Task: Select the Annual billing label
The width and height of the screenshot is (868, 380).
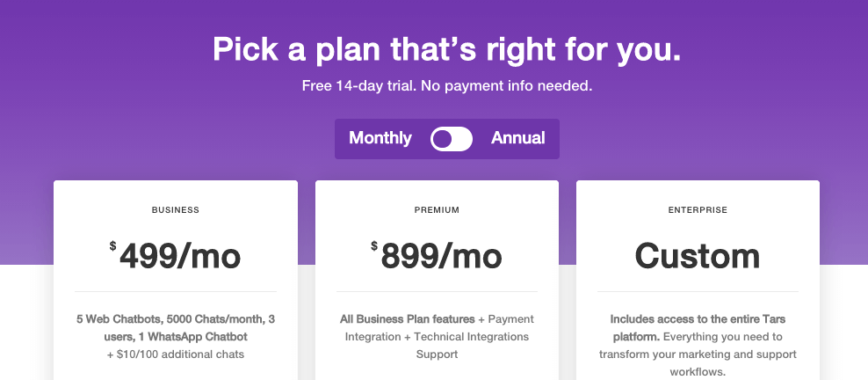Action: coord(518,138)
